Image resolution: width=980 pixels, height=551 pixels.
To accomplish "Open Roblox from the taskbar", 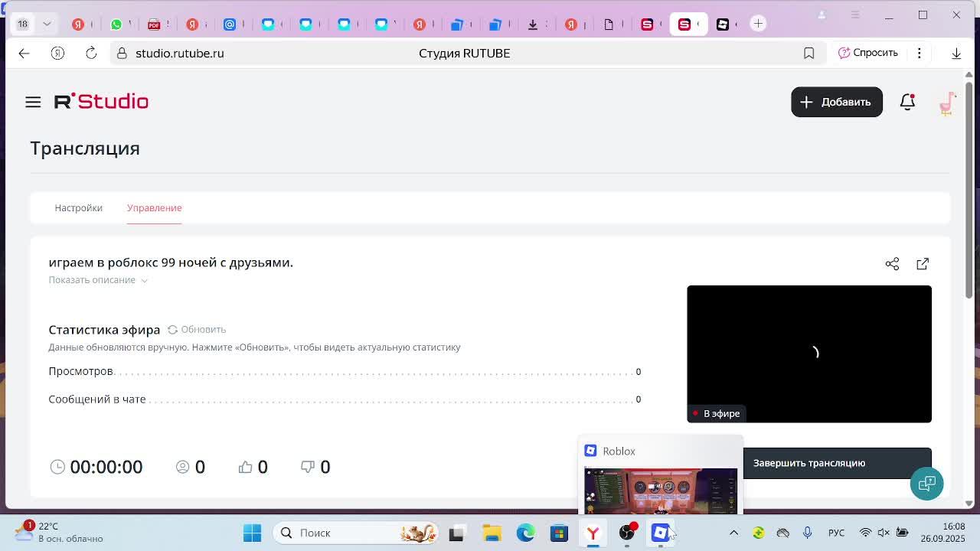I will (x=661, y=533).
